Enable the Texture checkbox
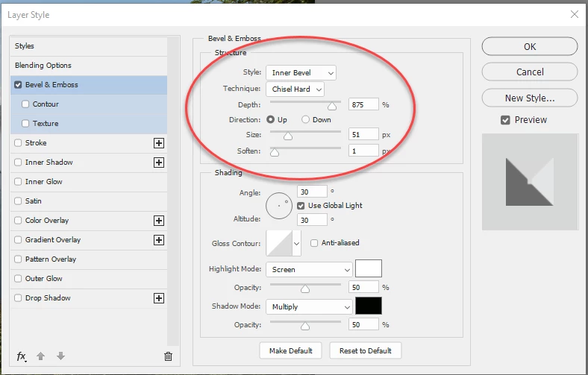 25,123
